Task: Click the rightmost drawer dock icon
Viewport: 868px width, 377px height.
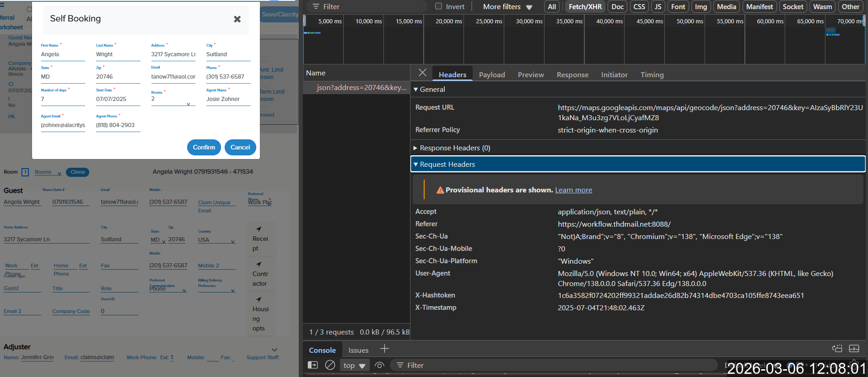Action: [854, 349]
